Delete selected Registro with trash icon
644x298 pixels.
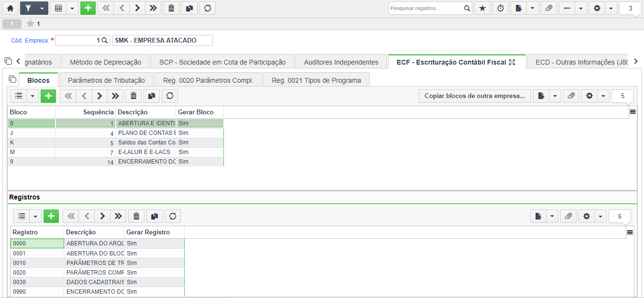click(136, 216)
